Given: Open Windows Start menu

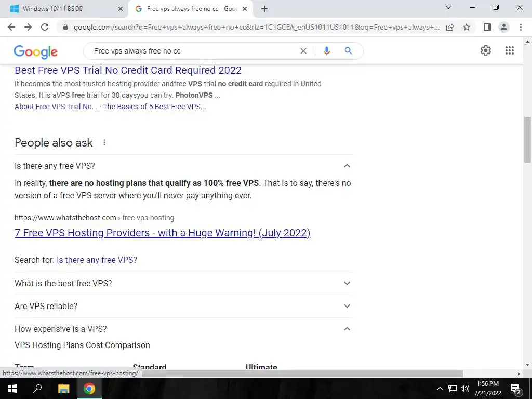Looking at the screenshot, I should tap(12, 389).
